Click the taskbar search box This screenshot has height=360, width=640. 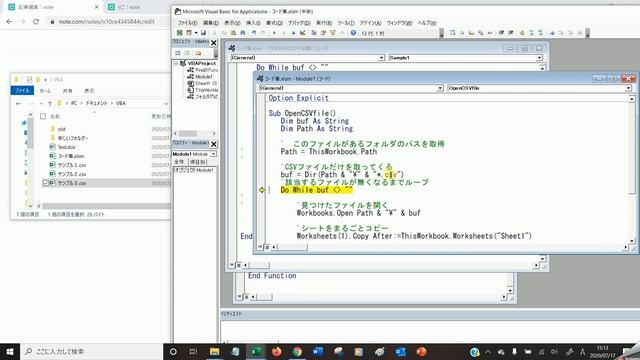pos(91,351)
